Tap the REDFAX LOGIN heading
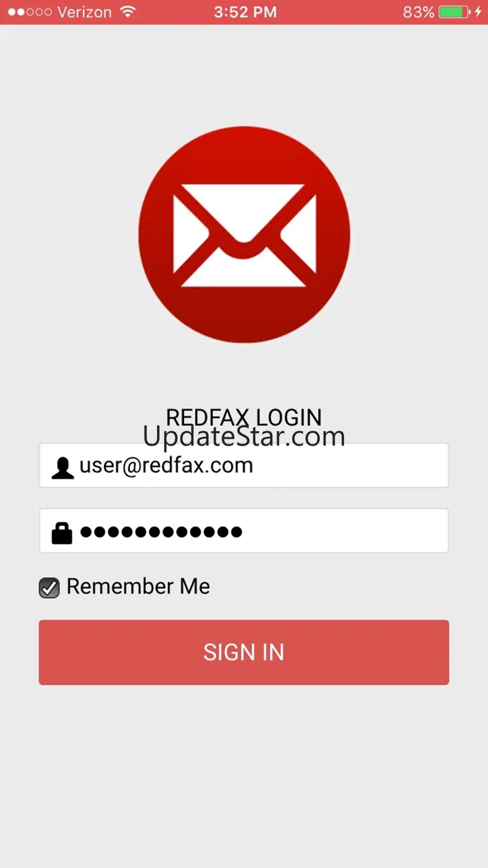The width and height of the screenshot is (488, 868). [244, 417]
